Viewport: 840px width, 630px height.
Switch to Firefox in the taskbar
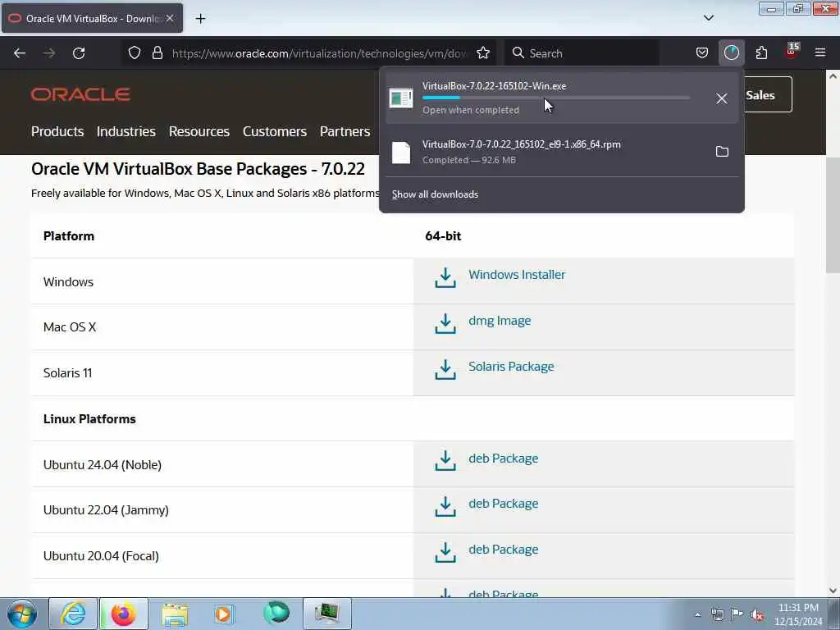pos(124,614)
